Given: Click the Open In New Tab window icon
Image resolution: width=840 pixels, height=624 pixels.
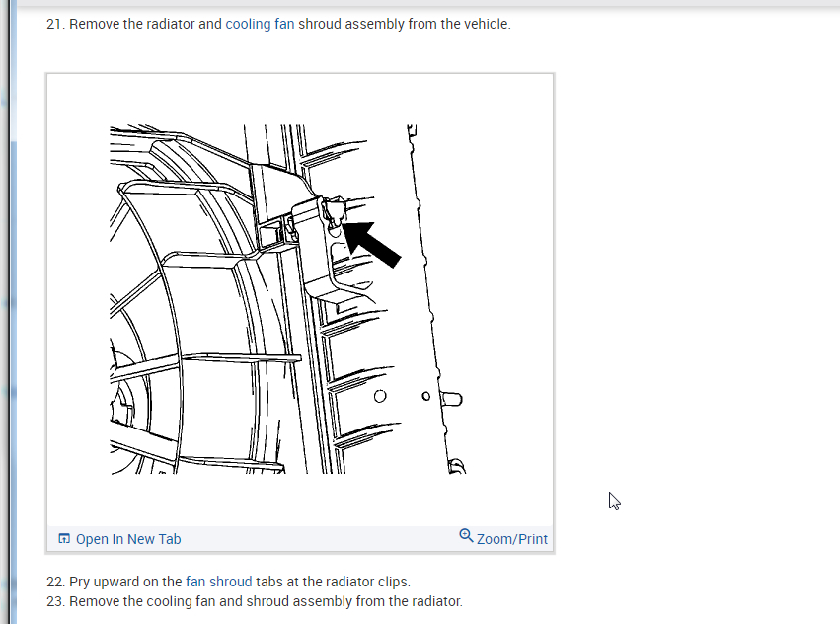Looking at the screenshot, I should (x=64, y=538).
